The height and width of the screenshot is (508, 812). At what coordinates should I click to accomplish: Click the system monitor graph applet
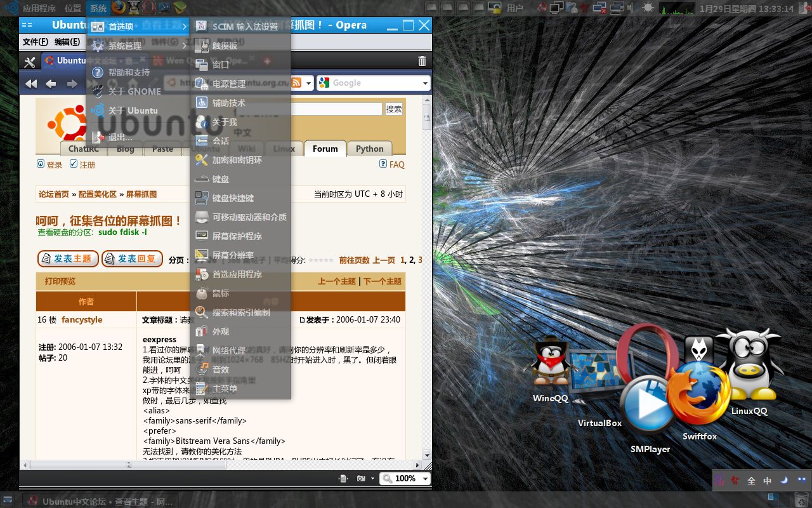point(677,8)
